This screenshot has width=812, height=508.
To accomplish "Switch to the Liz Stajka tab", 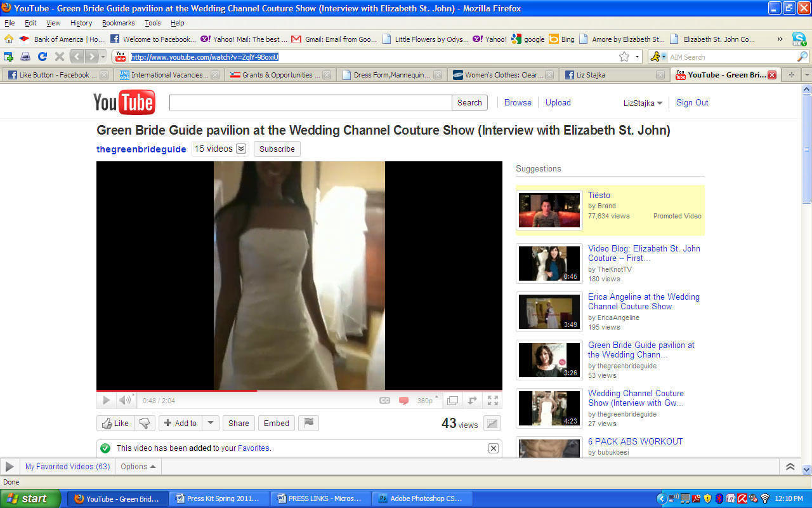I will (x=615, y=75).
